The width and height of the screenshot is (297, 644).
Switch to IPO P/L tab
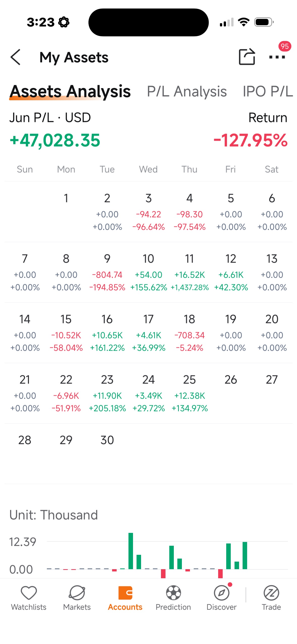click(x=268, y=91)
